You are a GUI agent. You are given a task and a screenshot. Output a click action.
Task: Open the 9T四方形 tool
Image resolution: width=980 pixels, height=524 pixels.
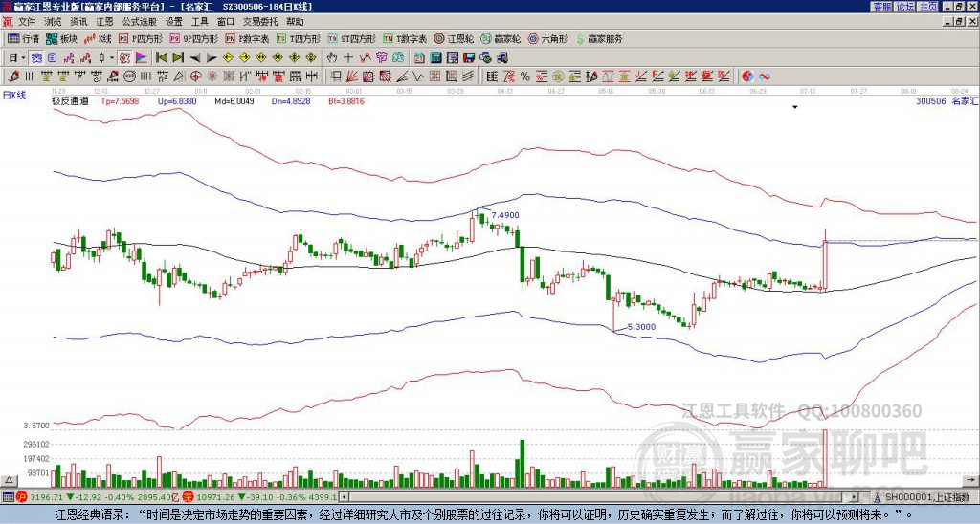coord(351,38)
